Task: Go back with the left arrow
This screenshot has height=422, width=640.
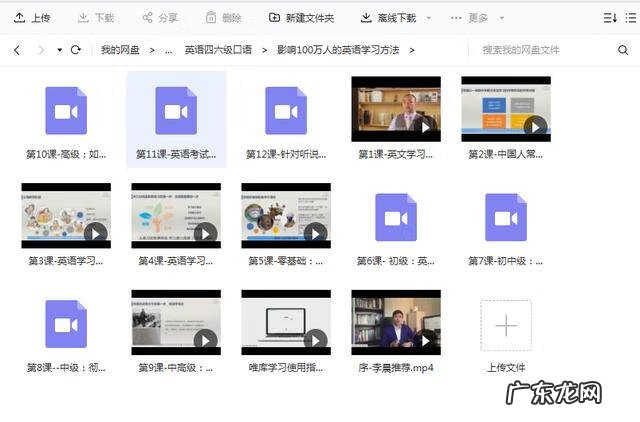Action: click(17, 50)
